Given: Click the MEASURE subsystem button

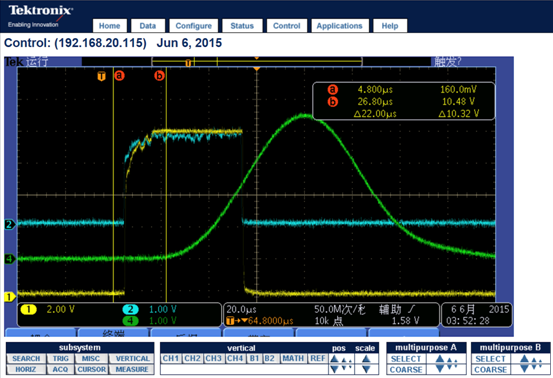Looking at the screenshot, I should (x=132, y=370).
